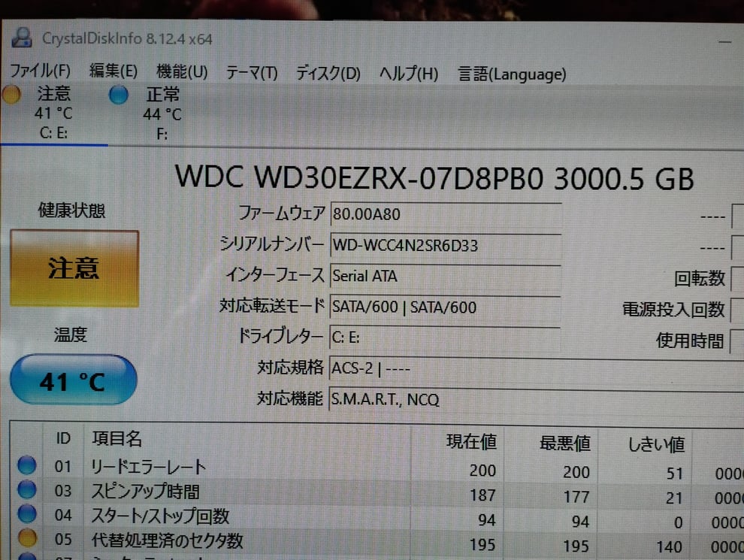744x560 pixels.
Task: Open the テーマ(T) menu
Action: point(252,73)
